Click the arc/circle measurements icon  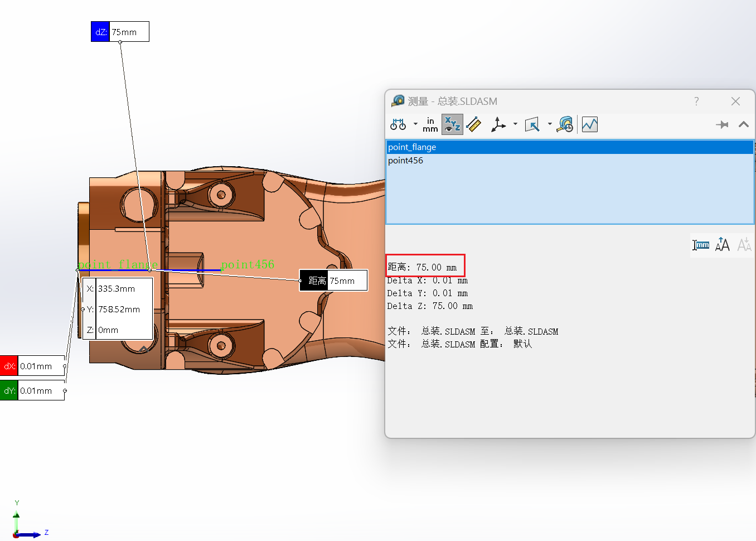coord(398,124)
